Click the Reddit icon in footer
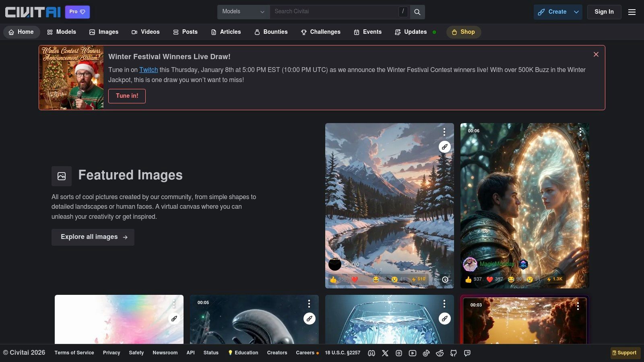 440,353
